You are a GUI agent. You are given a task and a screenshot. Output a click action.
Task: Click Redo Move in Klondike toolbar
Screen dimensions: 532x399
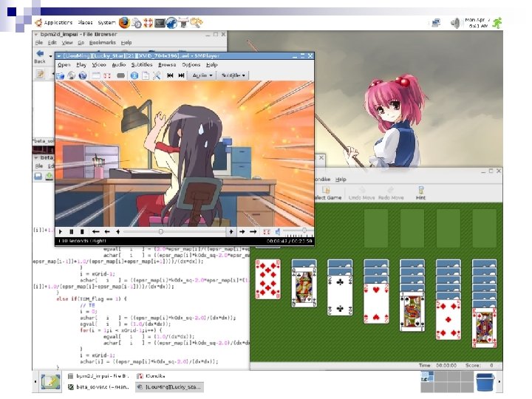391,193
